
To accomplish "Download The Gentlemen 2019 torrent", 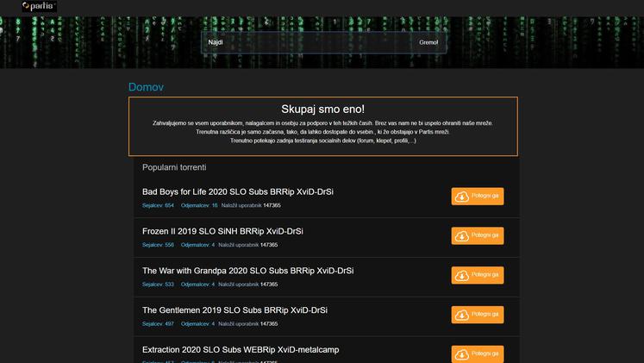I will 478,315.
